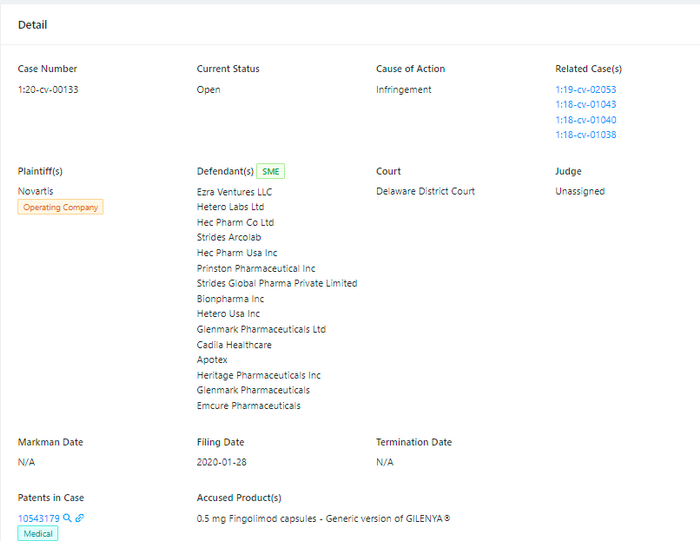Click the Infringement cause of action value
The height and width of the screenshot is (541, 700).
pyautogui.click(x=404, y=90)
